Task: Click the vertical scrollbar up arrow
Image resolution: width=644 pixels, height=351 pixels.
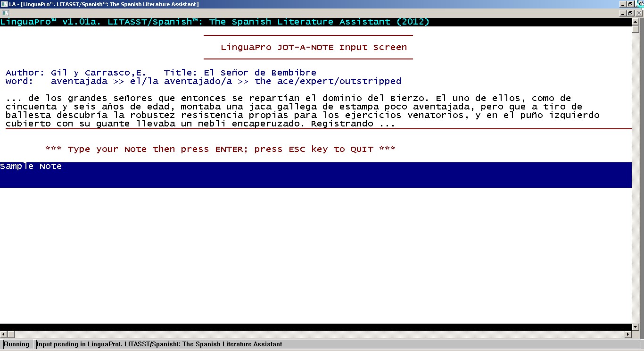Action: click(636, 22)
